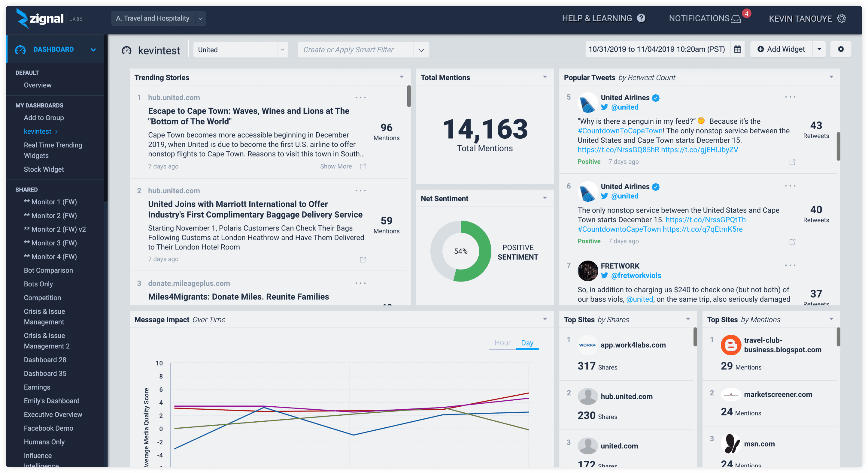Click the Add Widget button
This screenshot has width=868, height=473.
click(782, 49)
